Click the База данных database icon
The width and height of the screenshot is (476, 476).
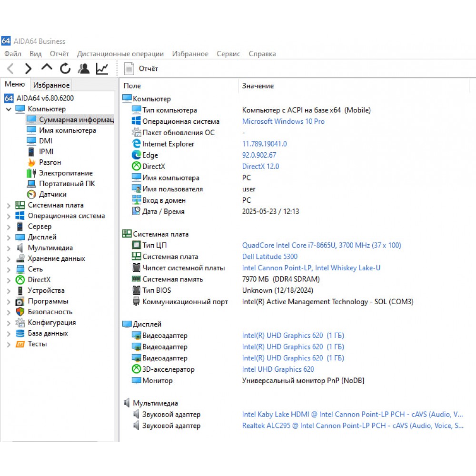point(20,333)
